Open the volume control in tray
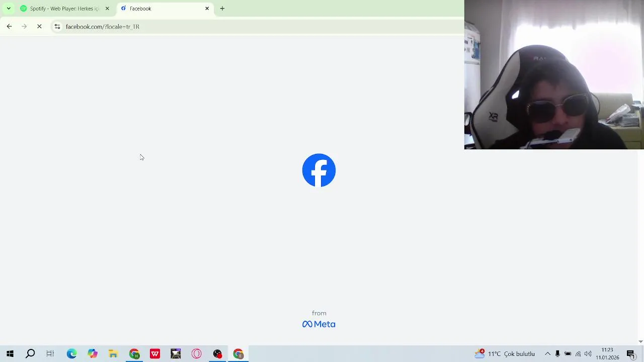 (588, 354)
